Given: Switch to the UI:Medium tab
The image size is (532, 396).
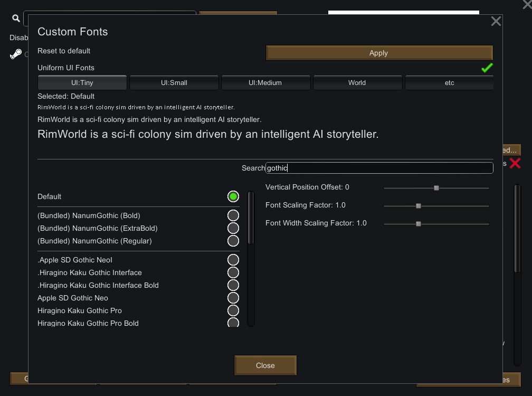Looking at the screenshot, I should 265,83.
